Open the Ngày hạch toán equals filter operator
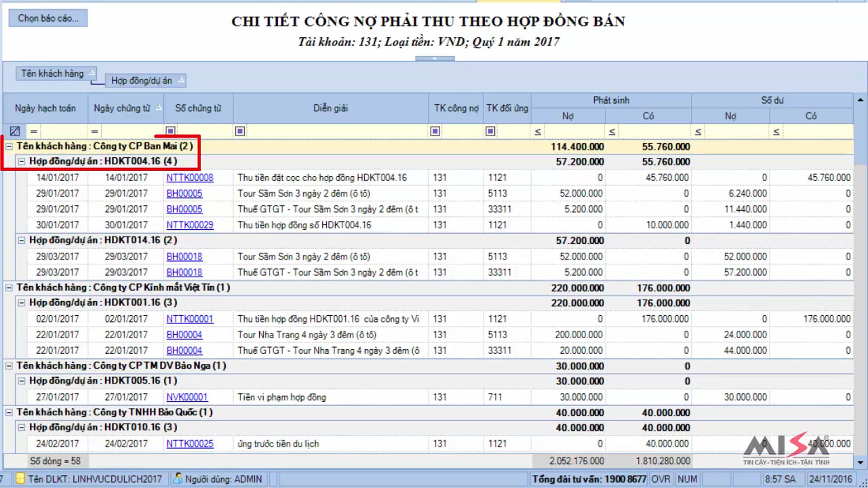 [x=34, y=132]
